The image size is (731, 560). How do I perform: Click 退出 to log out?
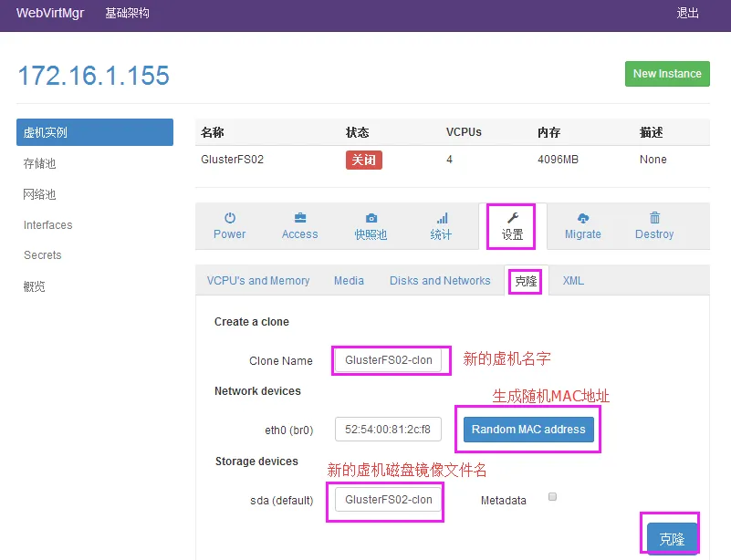coord(687,13)
